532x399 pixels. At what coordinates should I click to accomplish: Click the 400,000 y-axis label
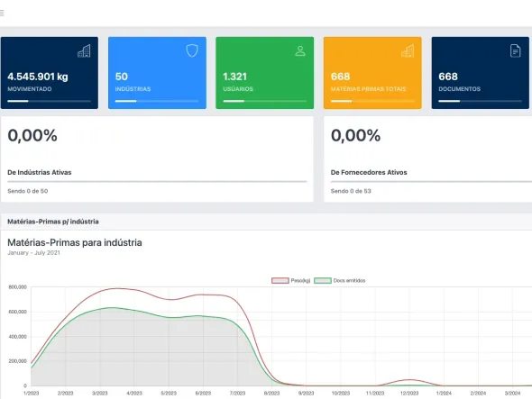[x=18, y=337]
